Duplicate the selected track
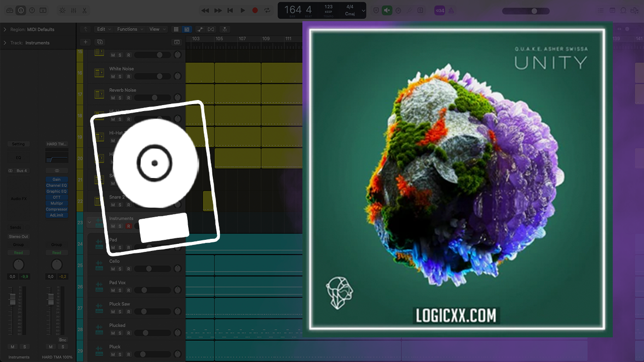The width and height of the screenshot is (644, 362). [100, 42]
